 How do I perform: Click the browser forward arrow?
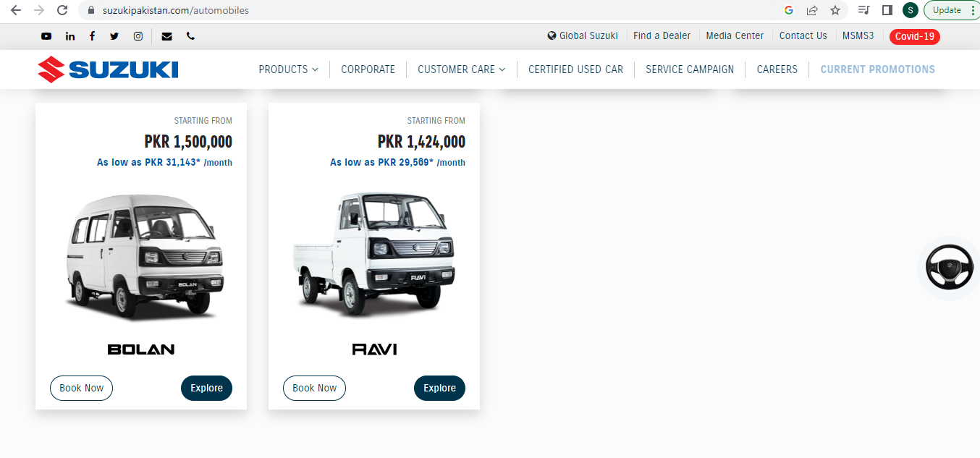pyautogui.click(x=39, y=10)
